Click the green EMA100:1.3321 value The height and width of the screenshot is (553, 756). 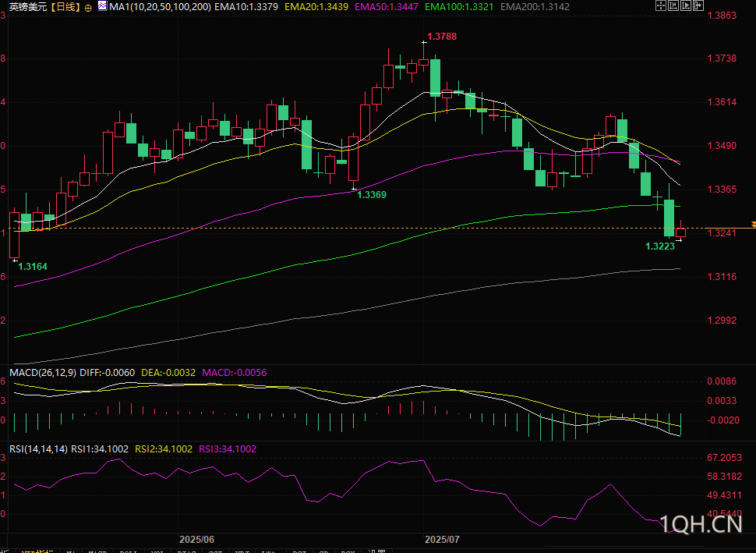tap(459, 7)
